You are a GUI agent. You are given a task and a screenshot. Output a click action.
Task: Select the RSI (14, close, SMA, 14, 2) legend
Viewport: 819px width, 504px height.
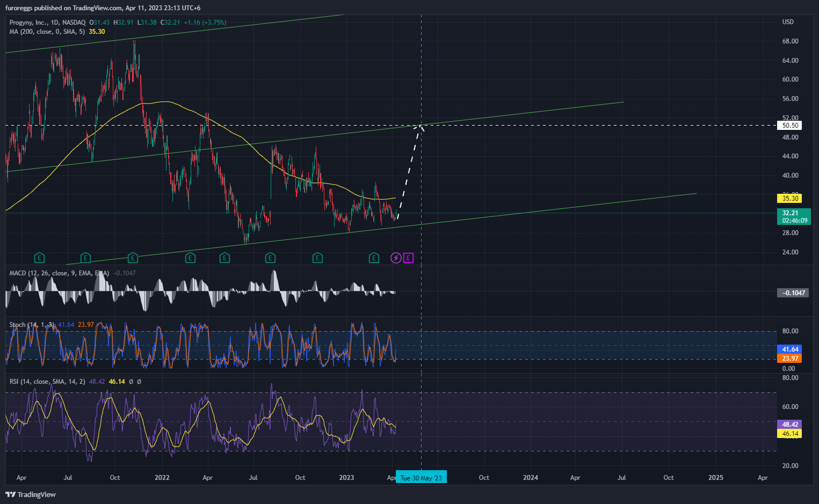(47, 382)
